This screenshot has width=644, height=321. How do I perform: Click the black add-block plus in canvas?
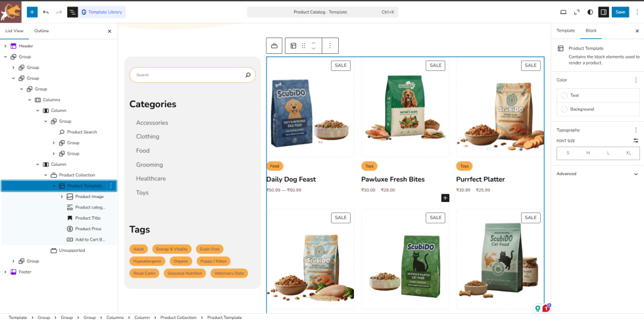tap(445, 198)
